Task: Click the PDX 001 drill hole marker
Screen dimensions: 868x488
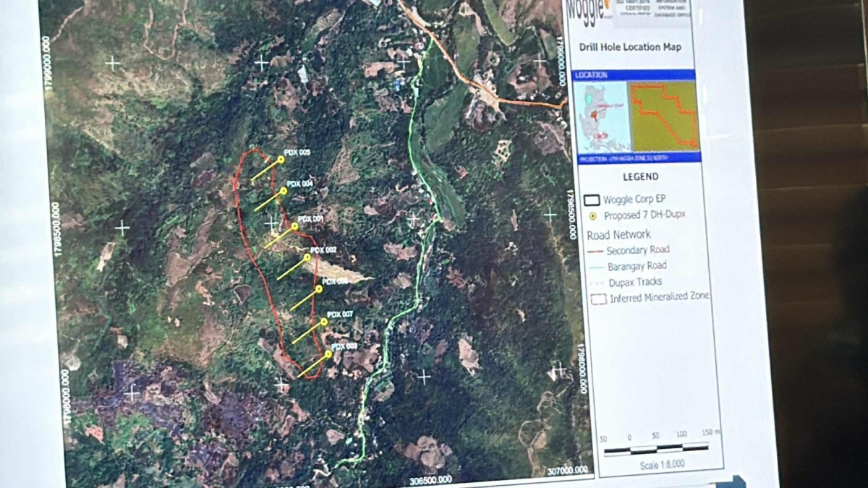Action: click(x=294, y=226)
